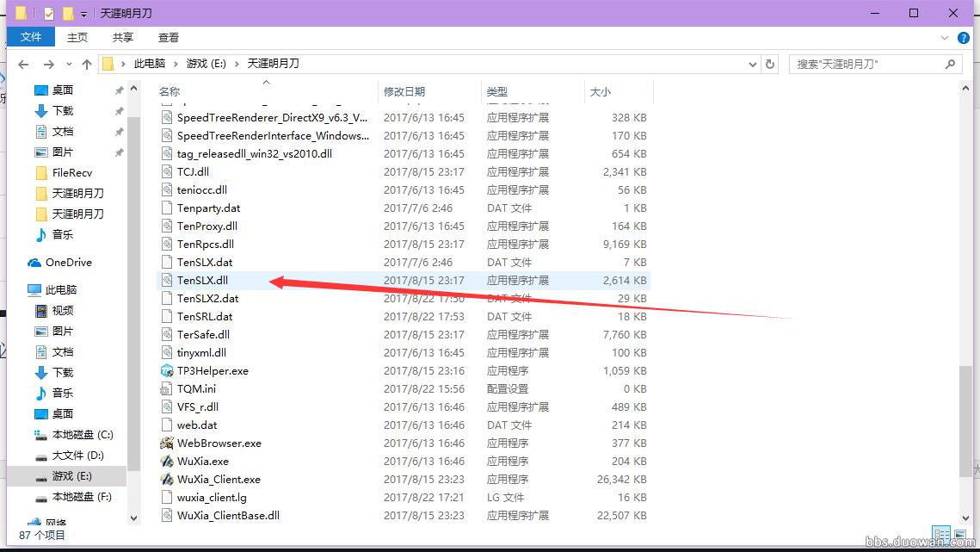Viewport: 980px width, 552px height.
Task: Unpin 图片 from the sidebar
Action: [121, 152]
